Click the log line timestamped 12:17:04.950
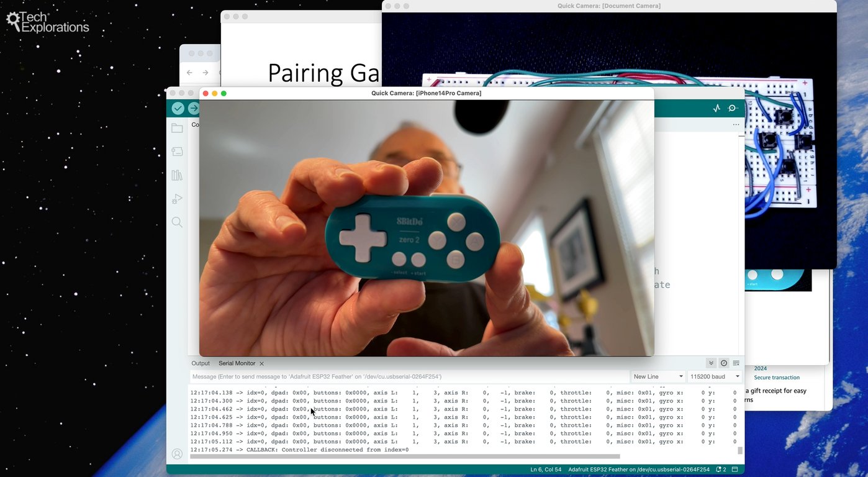The image size is (868, 477). (x=463, y=434)
